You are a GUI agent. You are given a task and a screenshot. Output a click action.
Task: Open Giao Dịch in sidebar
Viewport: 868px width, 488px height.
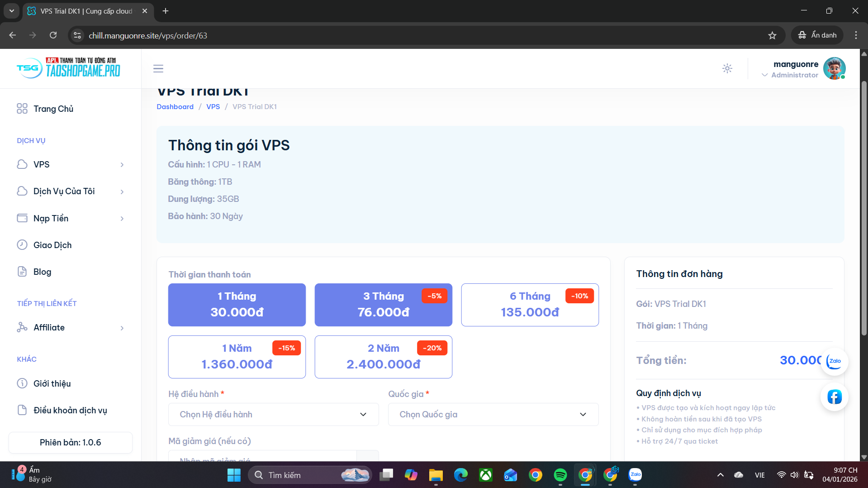(x=52, y=245)
